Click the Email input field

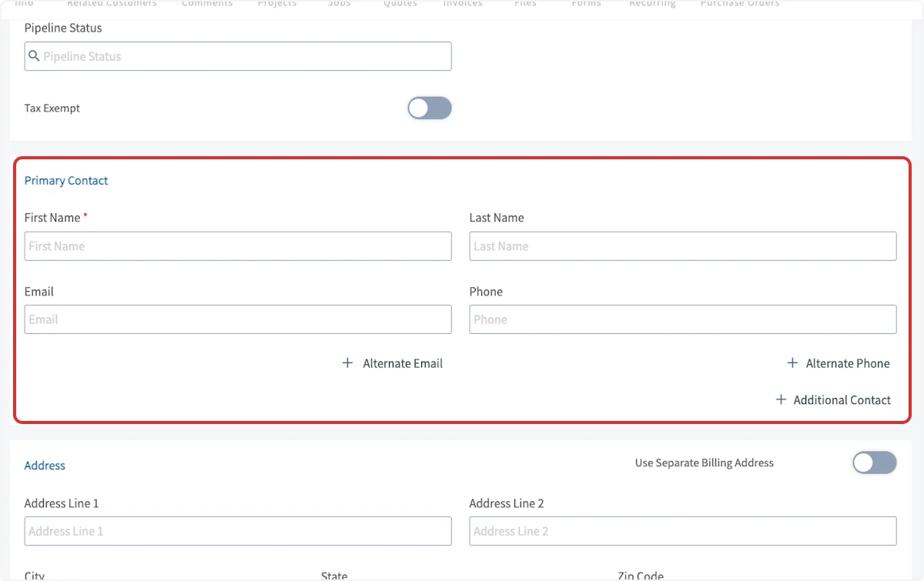click(238, 319)
